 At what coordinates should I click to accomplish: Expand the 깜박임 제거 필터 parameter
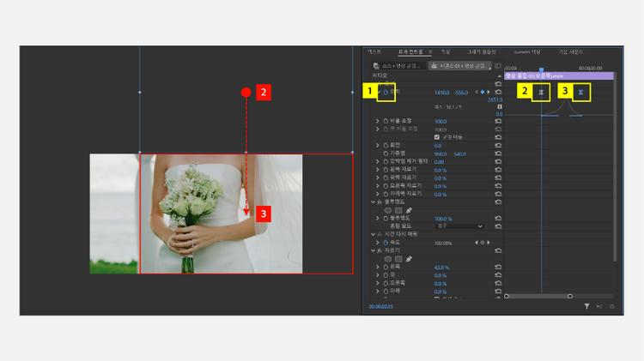tap(378, 161)
